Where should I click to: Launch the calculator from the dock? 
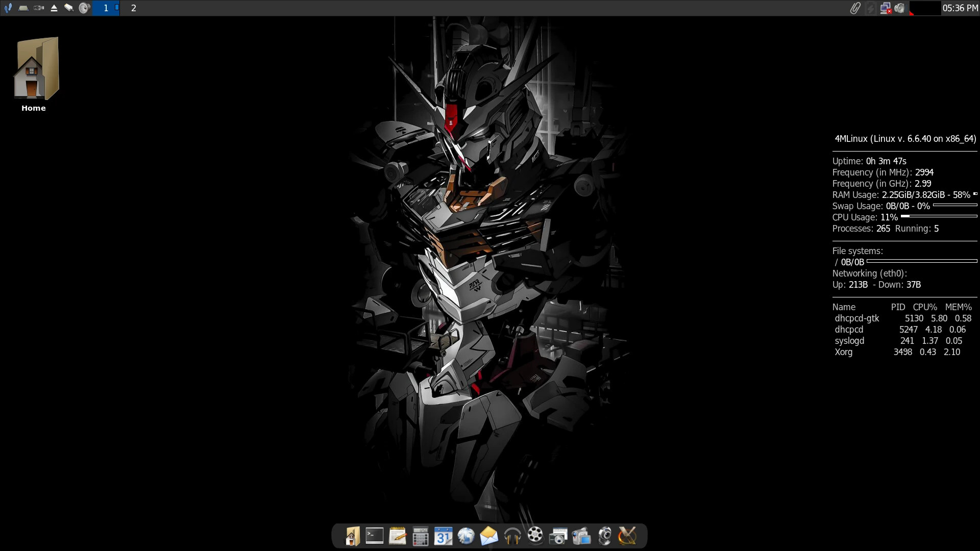pos(420,536)
